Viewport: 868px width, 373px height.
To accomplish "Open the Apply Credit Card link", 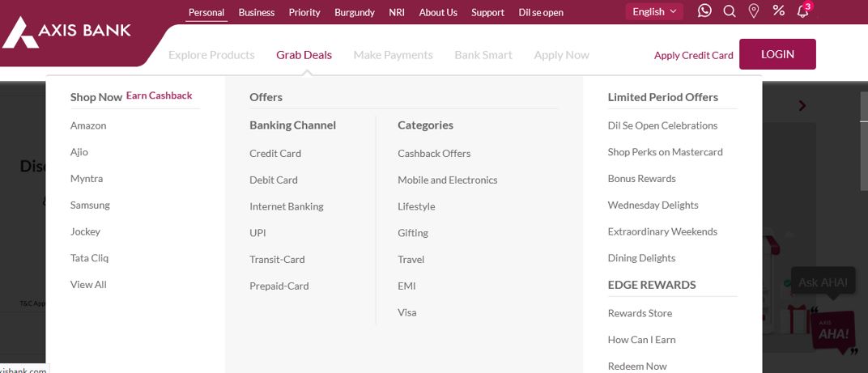I will [694, 55].
